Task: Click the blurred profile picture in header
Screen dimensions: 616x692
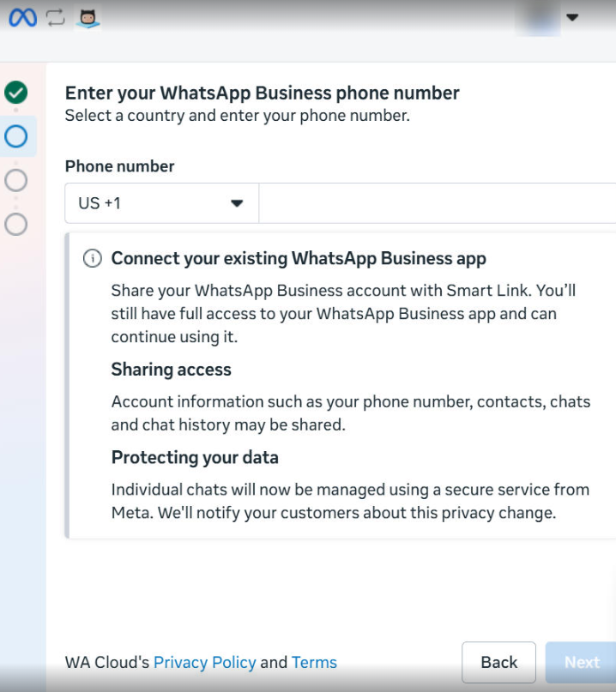Action: (537, 18)
